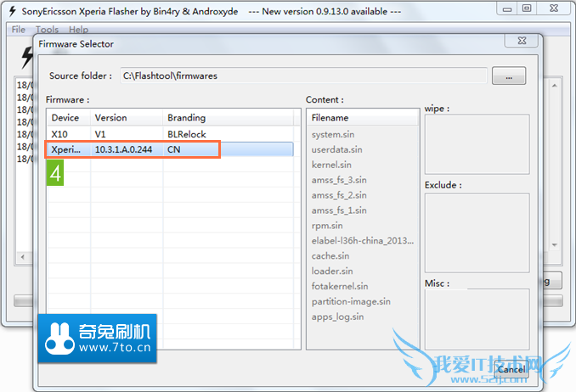
Task: Click the CN branding cell
Action: pyautogui.click(x=174, y=149)
